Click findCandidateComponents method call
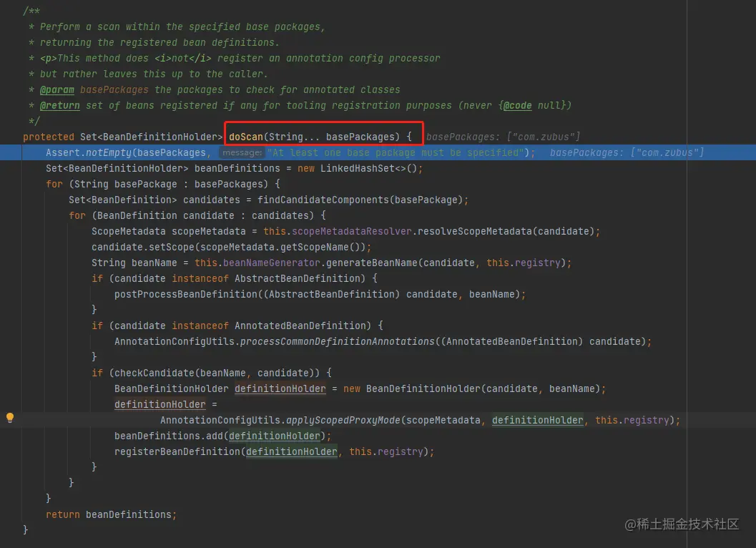The width and height of the screenshot is (756, 548). tap(323, 200)
